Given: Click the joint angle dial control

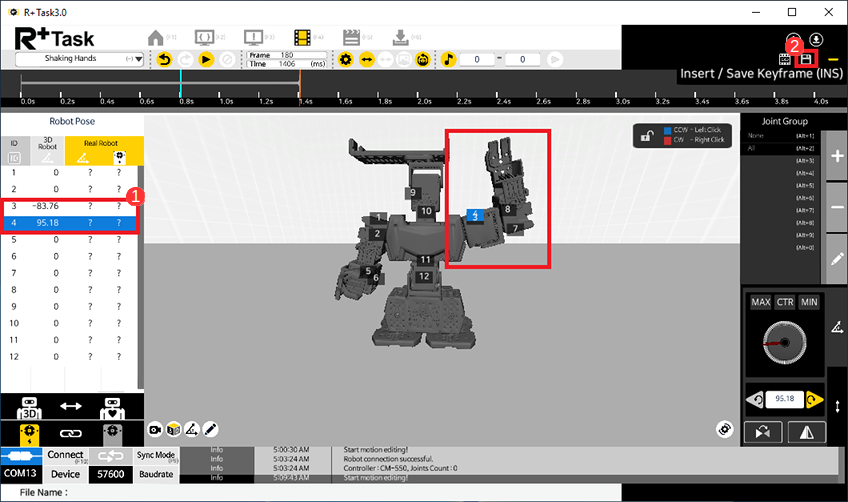Looking at the screenshot, I should 783,342.
